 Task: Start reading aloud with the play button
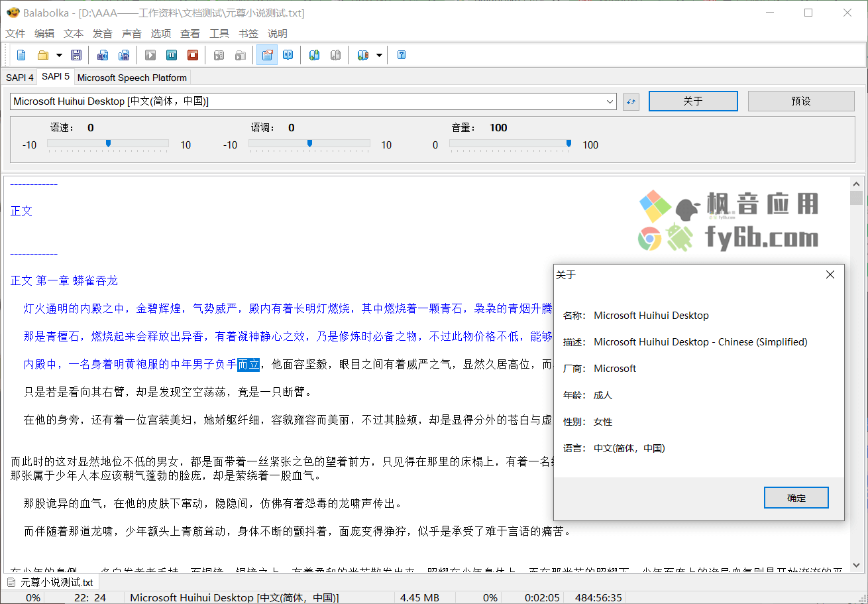(151, 55)
